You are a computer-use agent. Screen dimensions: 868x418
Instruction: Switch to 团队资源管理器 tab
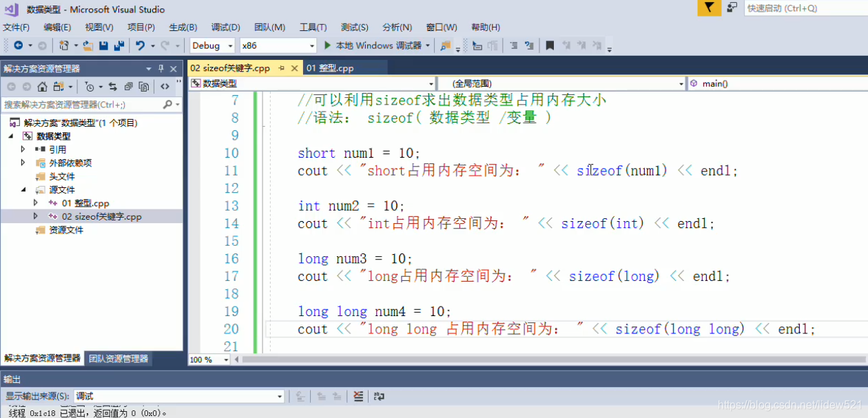[118, 359]
